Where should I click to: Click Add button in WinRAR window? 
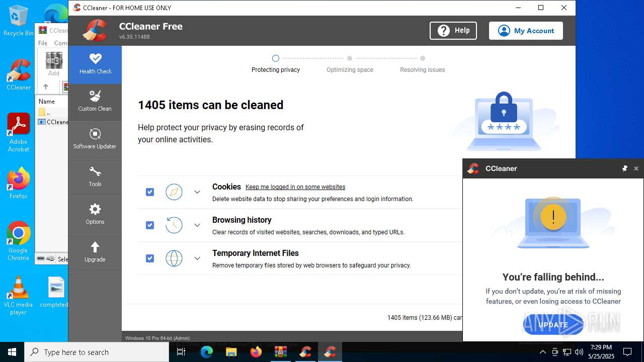pos(54,64)
